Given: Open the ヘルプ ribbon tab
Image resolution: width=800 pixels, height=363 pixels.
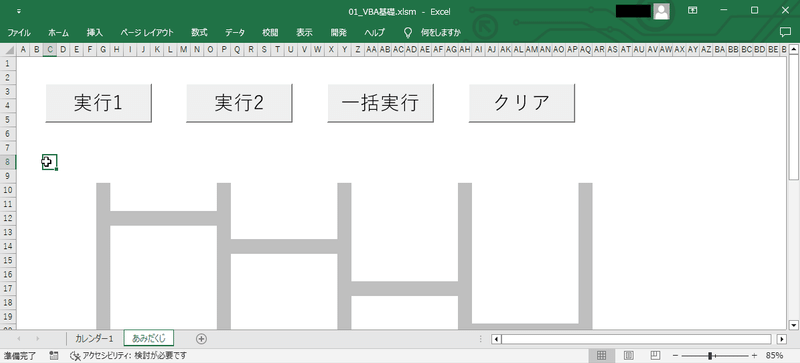Looking at the screenshot, I should tap(374, 33).
